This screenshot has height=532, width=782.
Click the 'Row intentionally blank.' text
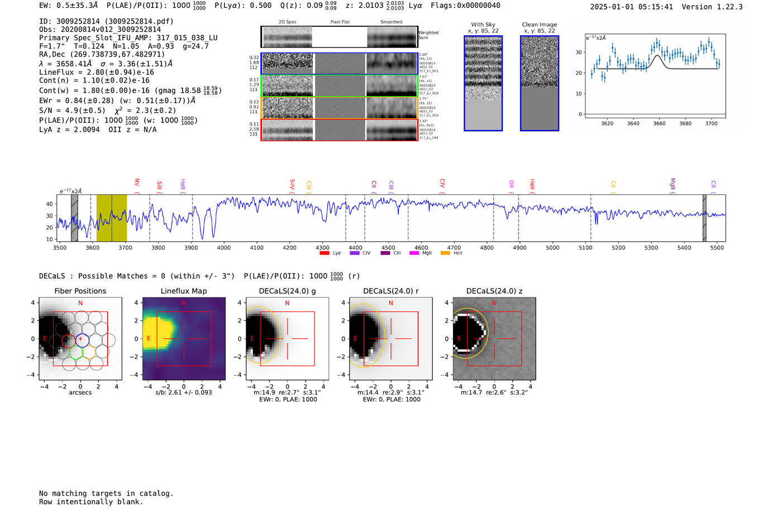91,502
